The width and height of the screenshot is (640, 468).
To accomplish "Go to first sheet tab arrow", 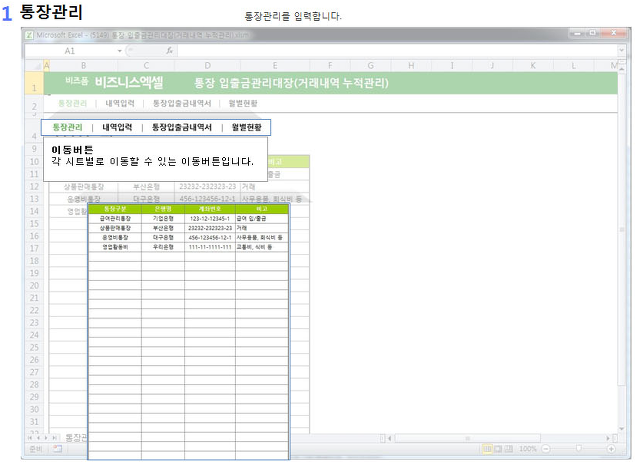I will pyautogui.click(x=29, y=438).
